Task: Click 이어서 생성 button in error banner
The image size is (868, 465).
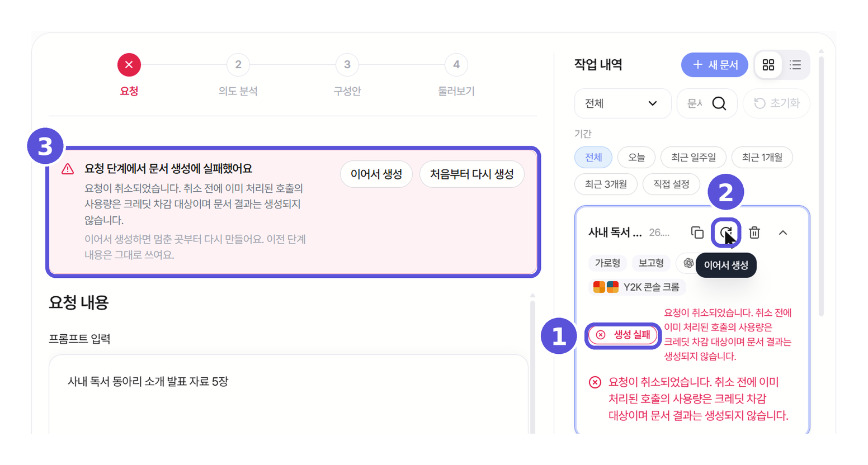Action: pyautogui.click(x=376, y=174)
